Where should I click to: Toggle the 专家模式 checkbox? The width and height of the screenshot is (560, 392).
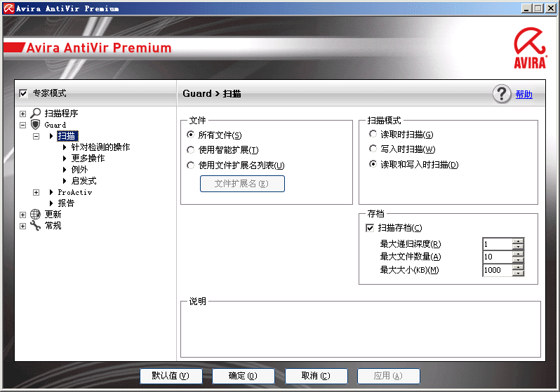coord(24,93)
